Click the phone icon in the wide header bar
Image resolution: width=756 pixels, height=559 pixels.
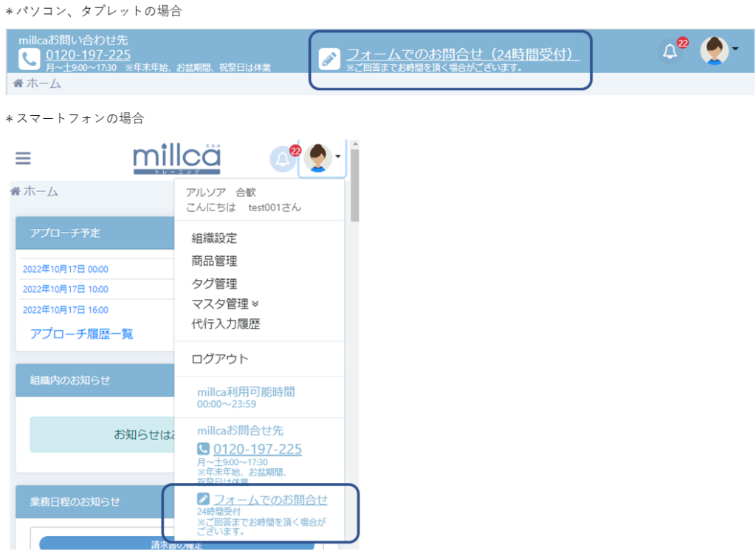29,59
